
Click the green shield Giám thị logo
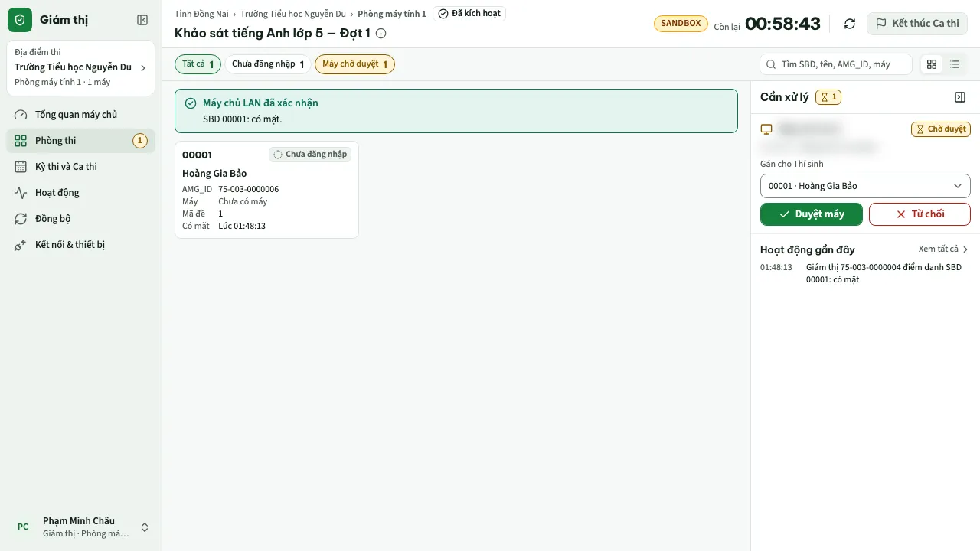(x=20, y=20)
